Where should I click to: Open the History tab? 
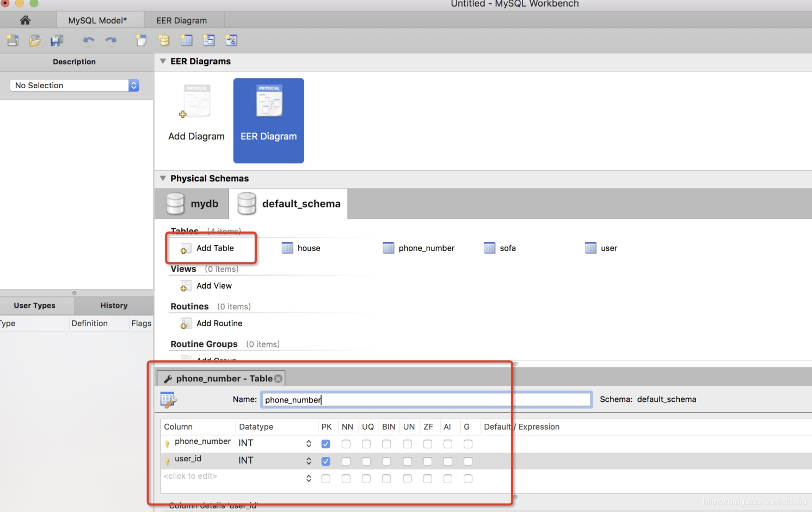tap(114, 306)
